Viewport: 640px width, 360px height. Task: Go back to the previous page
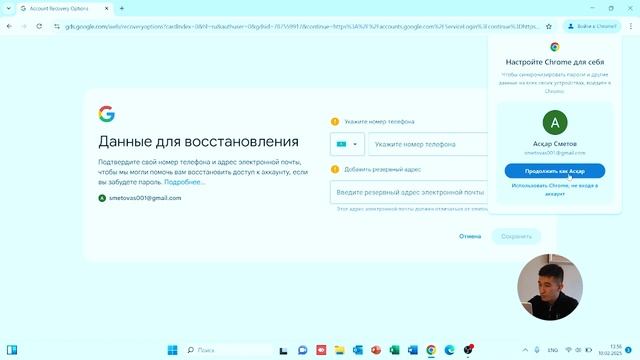[x=9, y=27]
